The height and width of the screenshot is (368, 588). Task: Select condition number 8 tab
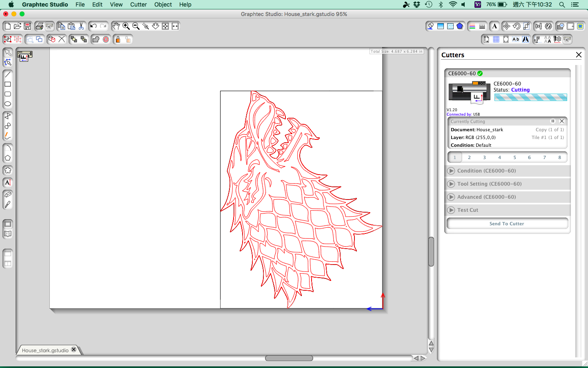(x=560, y=157)
